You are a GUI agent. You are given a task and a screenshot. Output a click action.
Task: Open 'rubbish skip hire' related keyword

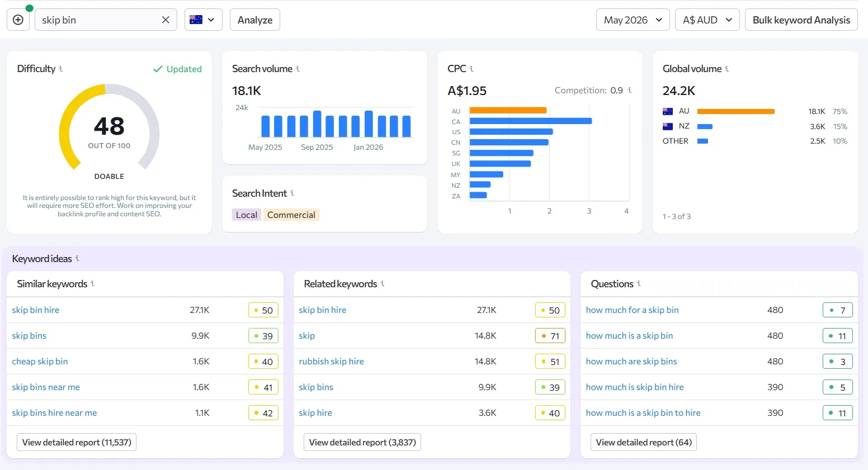[331, 362]
